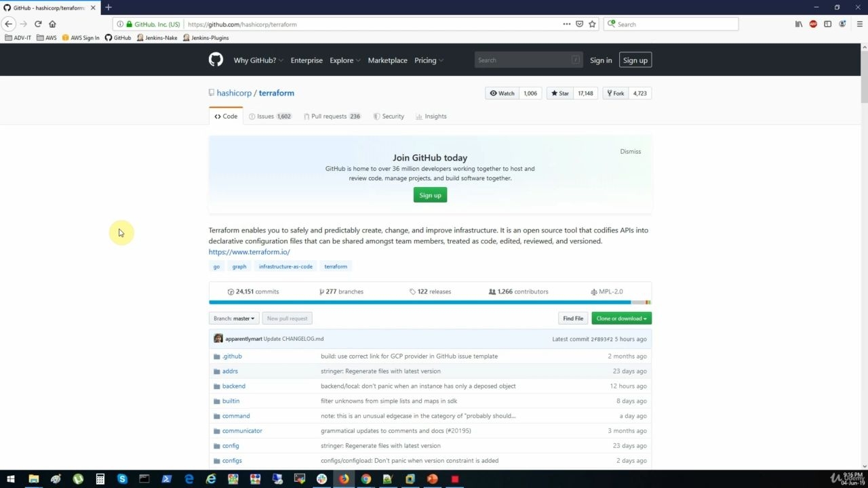Open the Pull requests tab

coord(332,116)
